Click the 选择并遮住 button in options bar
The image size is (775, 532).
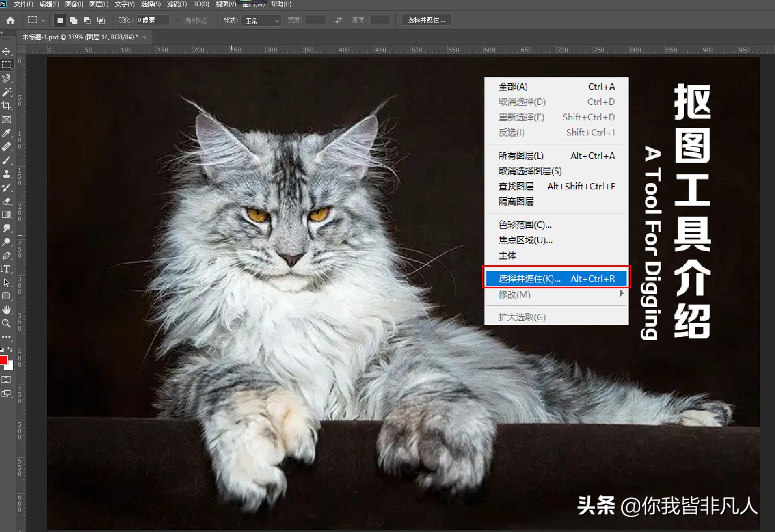[426, 19]
